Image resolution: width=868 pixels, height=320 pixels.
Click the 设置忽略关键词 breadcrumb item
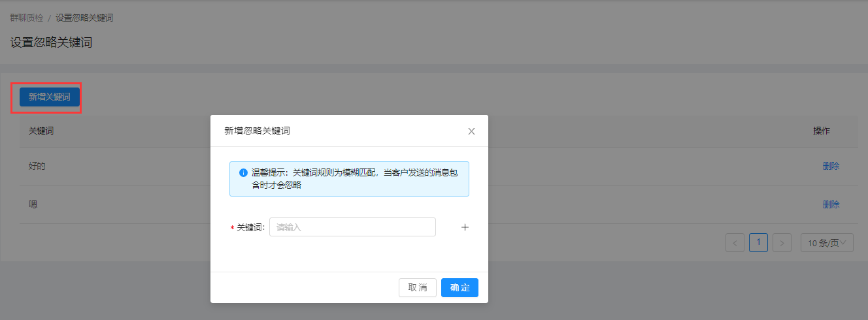coord(84,18)
